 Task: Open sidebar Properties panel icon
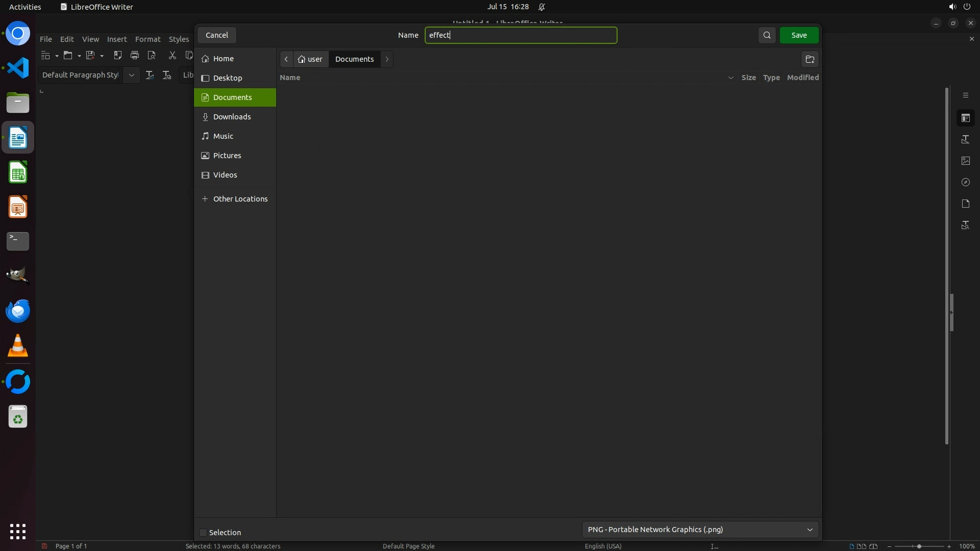965,118
